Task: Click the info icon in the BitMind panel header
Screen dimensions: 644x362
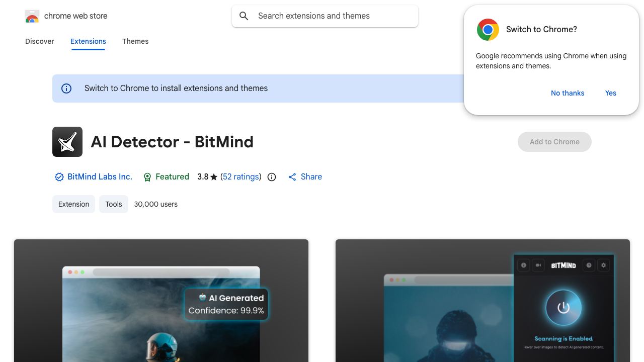Action: tap(524, 265)
